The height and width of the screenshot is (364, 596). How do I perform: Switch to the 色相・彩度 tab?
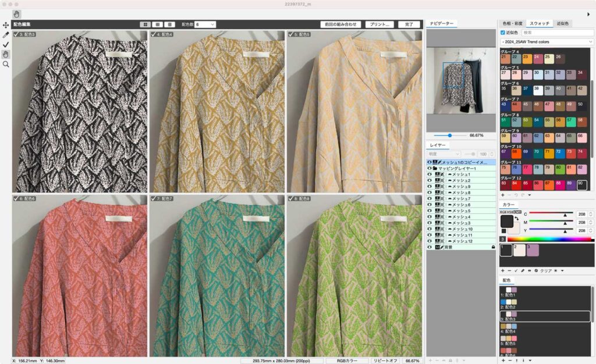(512, 23)
